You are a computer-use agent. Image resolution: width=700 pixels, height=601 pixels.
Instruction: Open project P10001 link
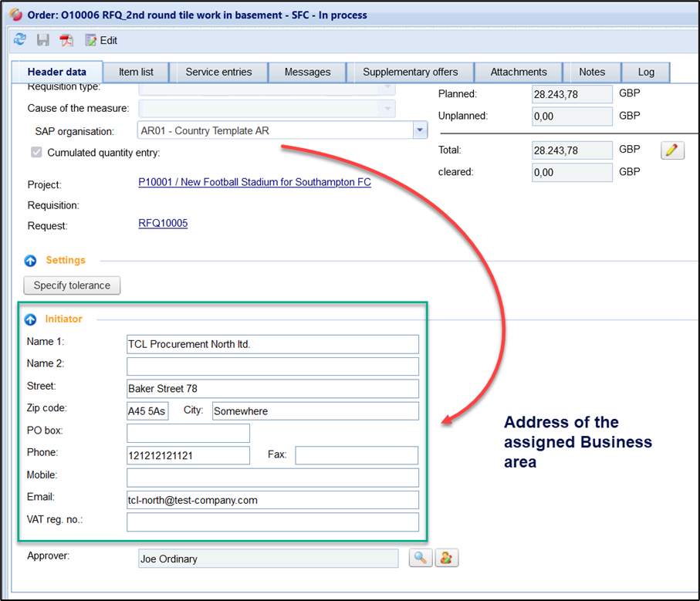(255, 183)
